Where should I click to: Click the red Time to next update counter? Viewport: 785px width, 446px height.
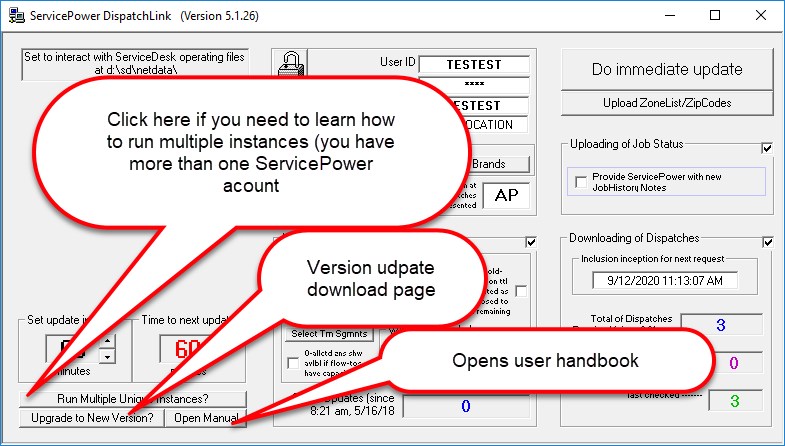coord(188,348)
